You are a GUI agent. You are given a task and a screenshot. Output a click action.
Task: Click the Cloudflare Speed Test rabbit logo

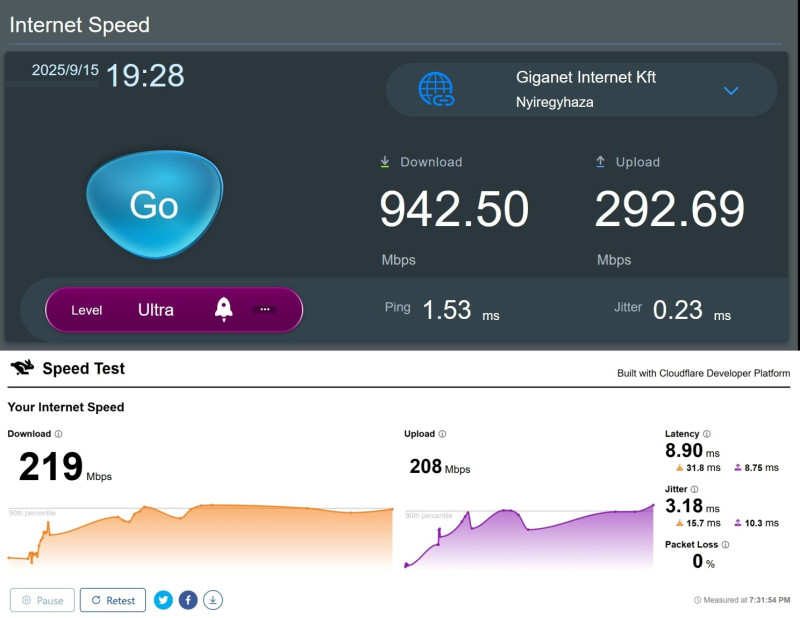[22, 367]
